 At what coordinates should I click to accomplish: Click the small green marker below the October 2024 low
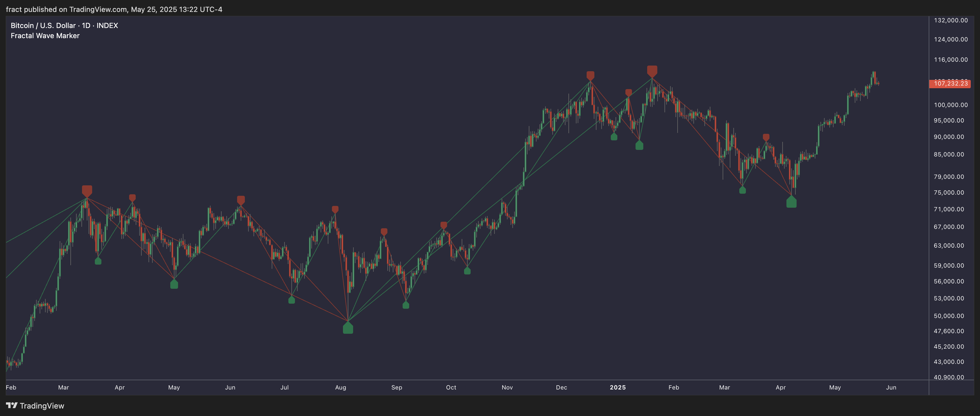[x=467, y=270]
